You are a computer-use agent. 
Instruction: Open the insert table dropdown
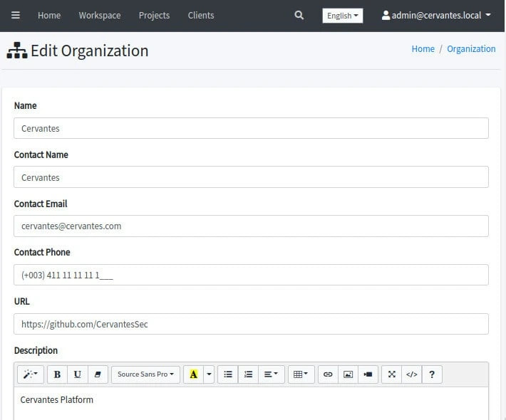pos(301,374)
